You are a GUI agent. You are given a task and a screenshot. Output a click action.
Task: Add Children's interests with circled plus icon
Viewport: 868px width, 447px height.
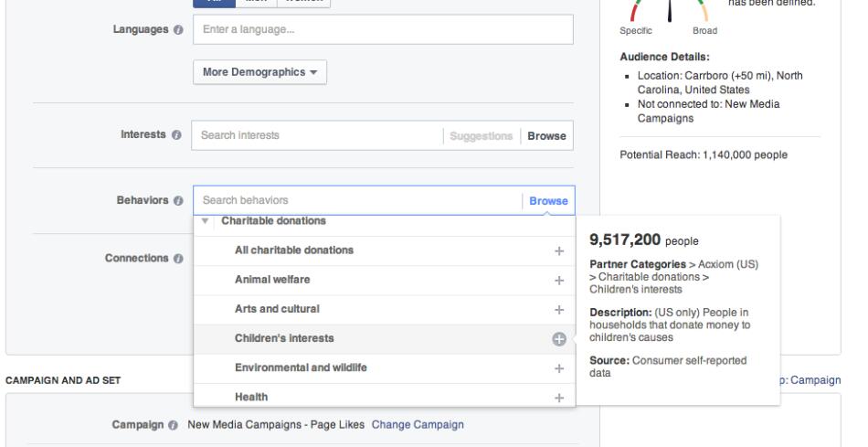click(x=559, y=339)
